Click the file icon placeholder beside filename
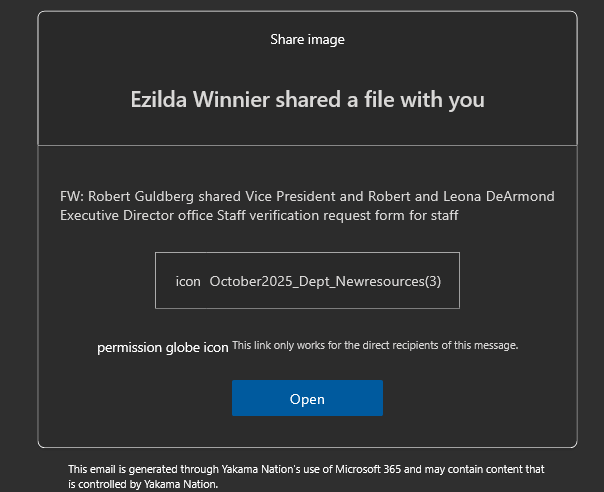 point(188,281)
